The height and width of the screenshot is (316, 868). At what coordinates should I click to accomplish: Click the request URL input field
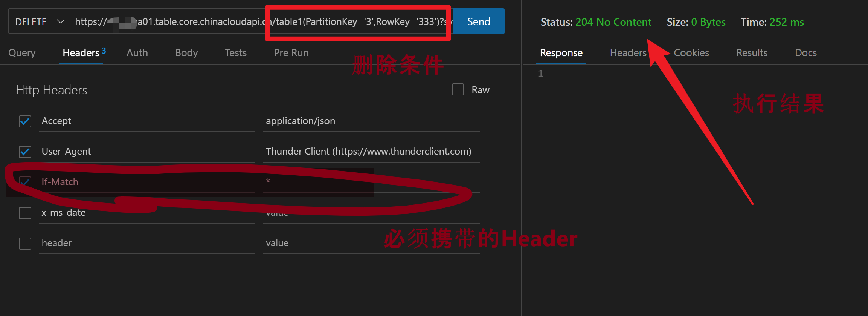[169, 22]
